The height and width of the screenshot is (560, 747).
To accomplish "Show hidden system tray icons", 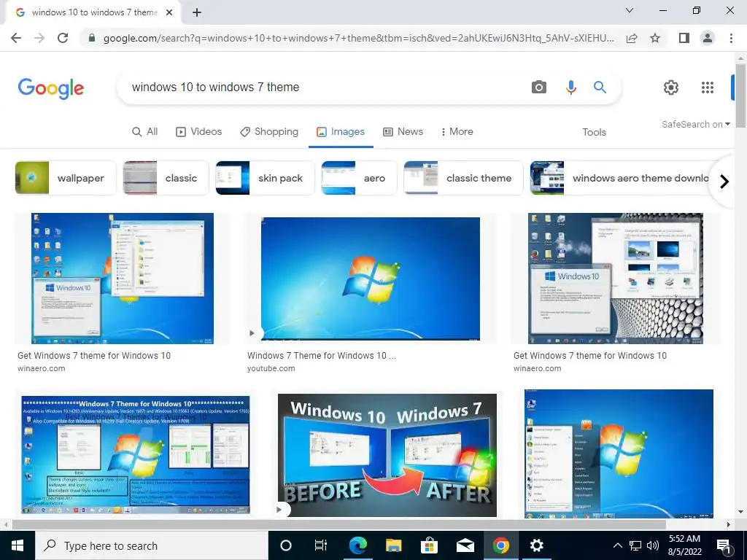I will pyautogui.click(x=617, y=545).
